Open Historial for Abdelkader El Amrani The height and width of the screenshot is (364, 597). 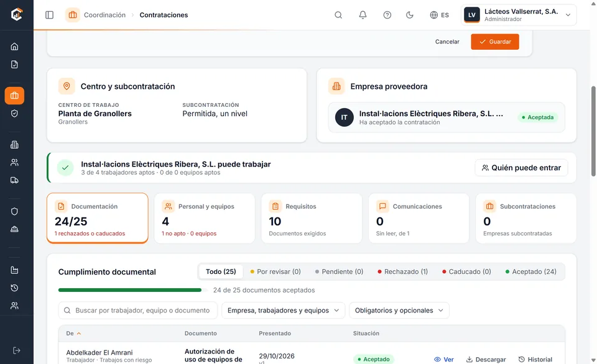click(x=535, y=360)
